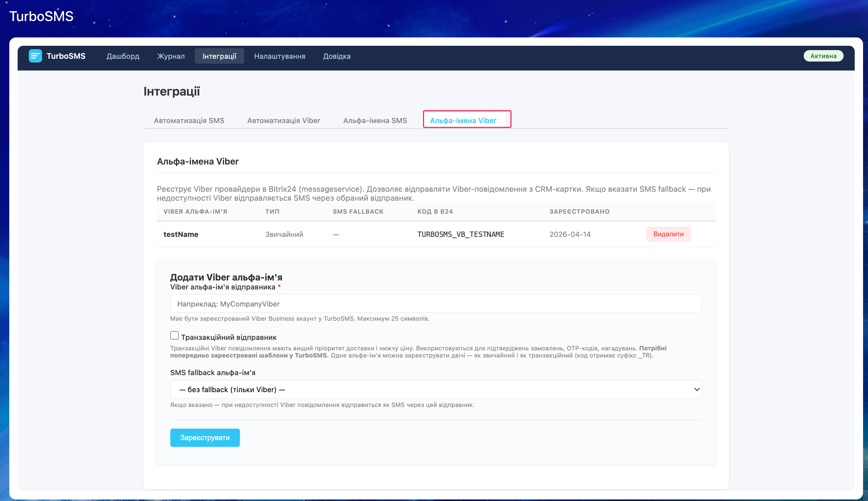Viewport: 868px width, 501px height.
Task: Click the TurboSMS title above the app window
Action: coord(41,16)
